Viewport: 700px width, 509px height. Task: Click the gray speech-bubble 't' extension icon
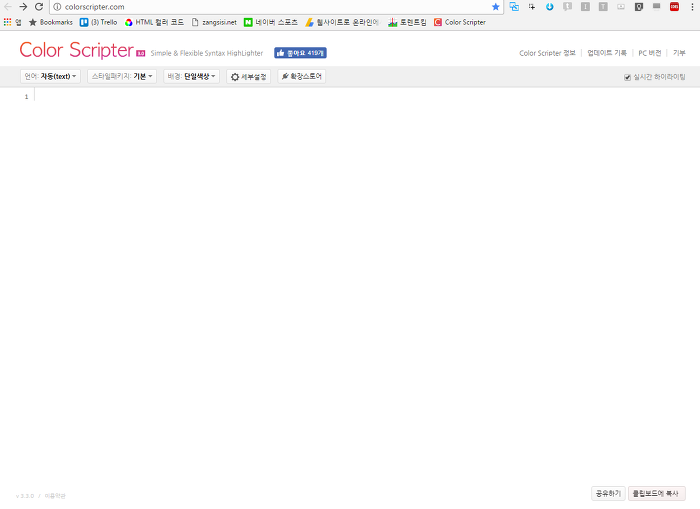pyautogui.click(x=567, y=7)
